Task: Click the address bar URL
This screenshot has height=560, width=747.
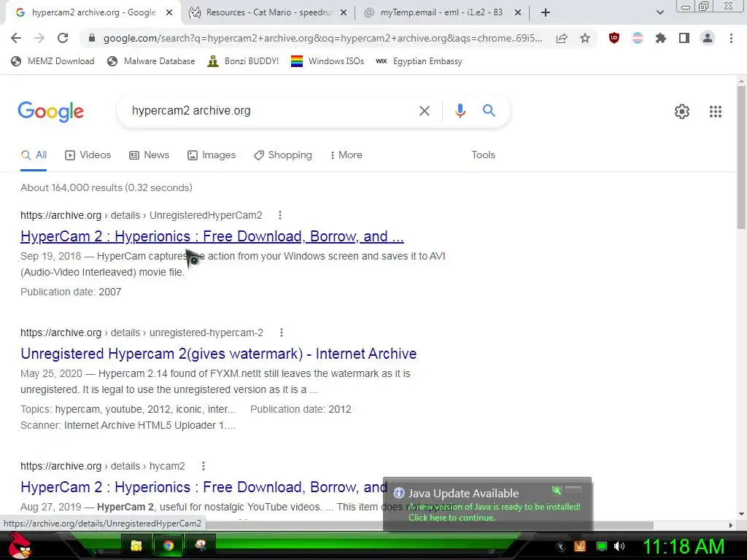Action: (323, 38)
